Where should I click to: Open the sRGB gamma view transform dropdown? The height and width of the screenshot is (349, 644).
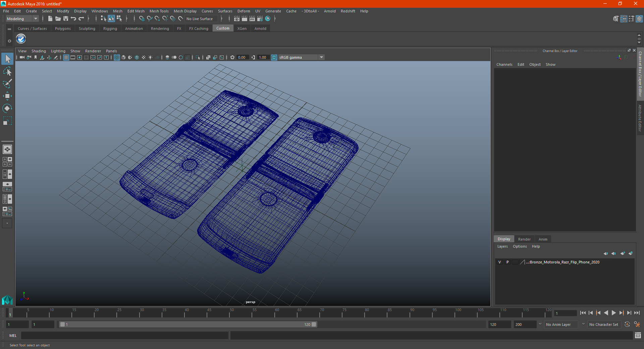(301, 57)
